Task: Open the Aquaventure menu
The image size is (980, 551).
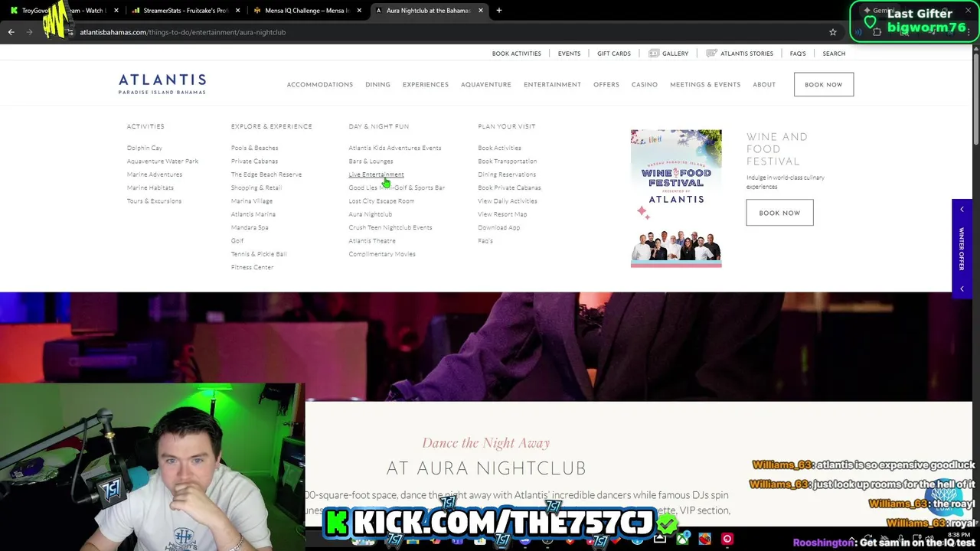Action: coord(486,85)
